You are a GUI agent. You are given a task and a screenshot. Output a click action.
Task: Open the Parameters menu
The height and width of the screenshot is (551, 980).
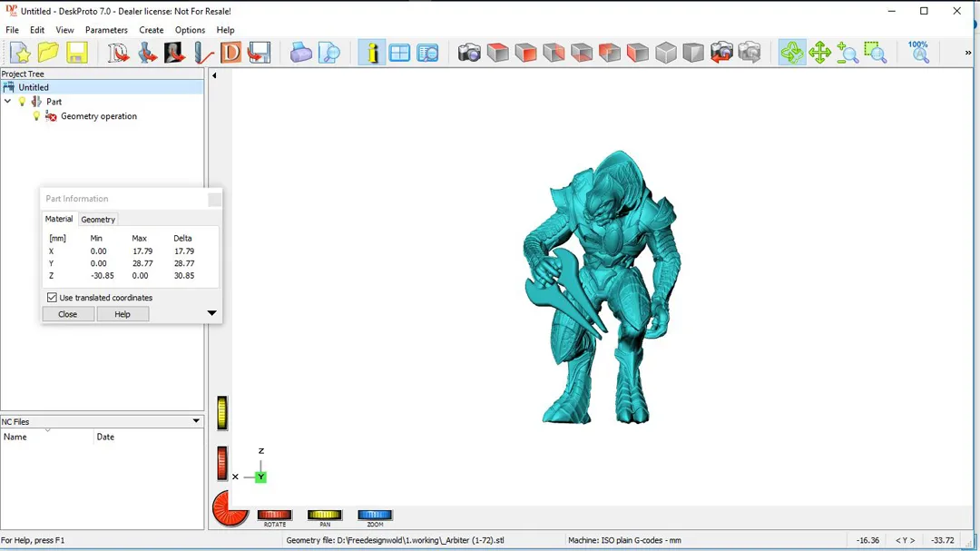(106, 30)
